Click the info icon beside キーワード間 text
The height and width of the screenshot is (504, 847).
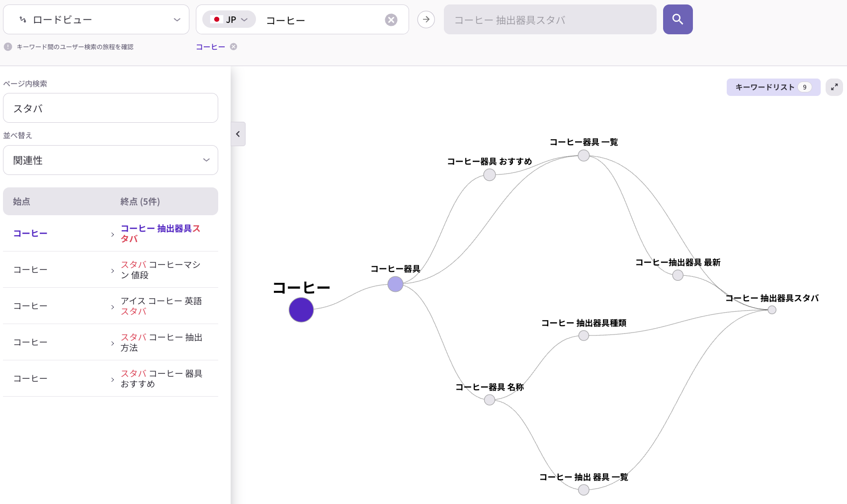click(8, 47)
